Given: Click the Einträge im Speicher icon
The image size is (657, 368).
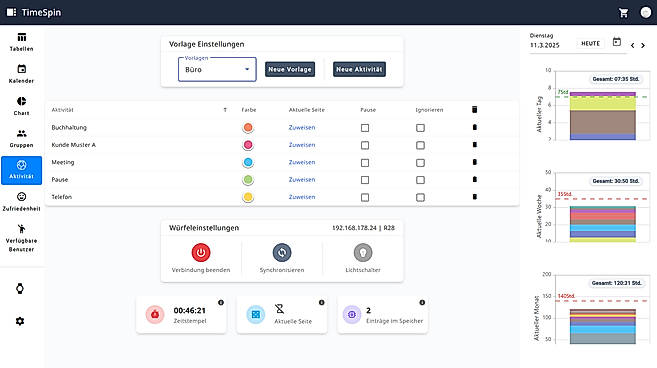Looking at the screenshot, I should click(x=352, y=315).
